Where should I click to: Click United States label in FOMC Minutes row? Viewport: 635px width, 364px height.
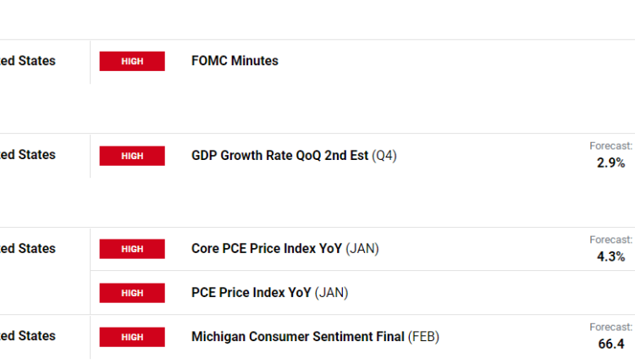point(28,61)
